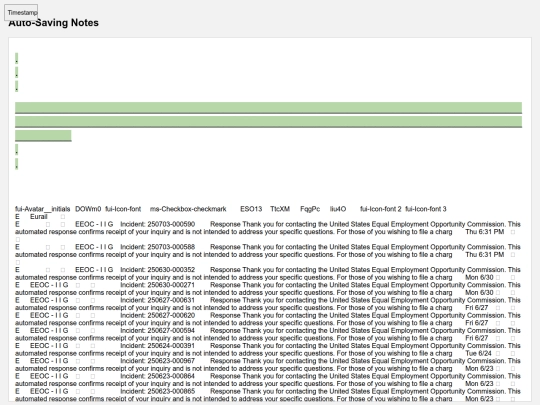Click the 'FqgPc' text
This screenshot has width=540, height=405.
click(x=310, y=209)
